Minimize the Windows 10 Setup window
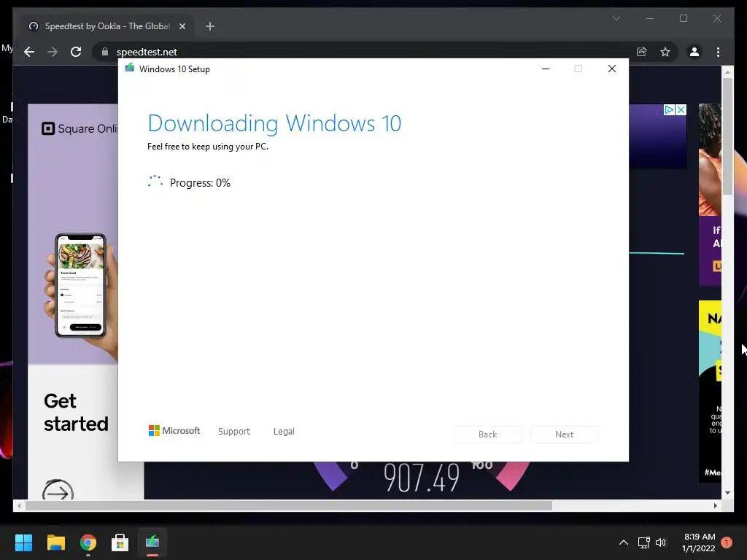The image size is (747, 560). pyautogui.click(x=546, y=69)
